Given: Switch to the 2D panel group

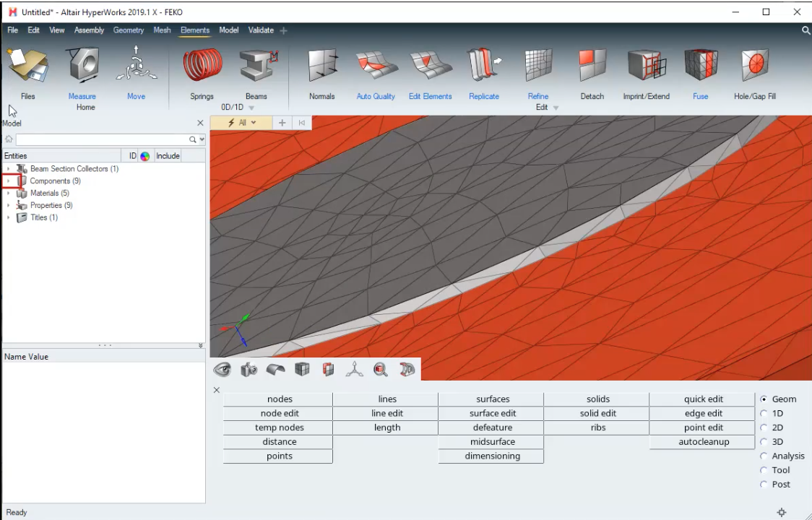Looking at the screenshot, I should (764, 427).
